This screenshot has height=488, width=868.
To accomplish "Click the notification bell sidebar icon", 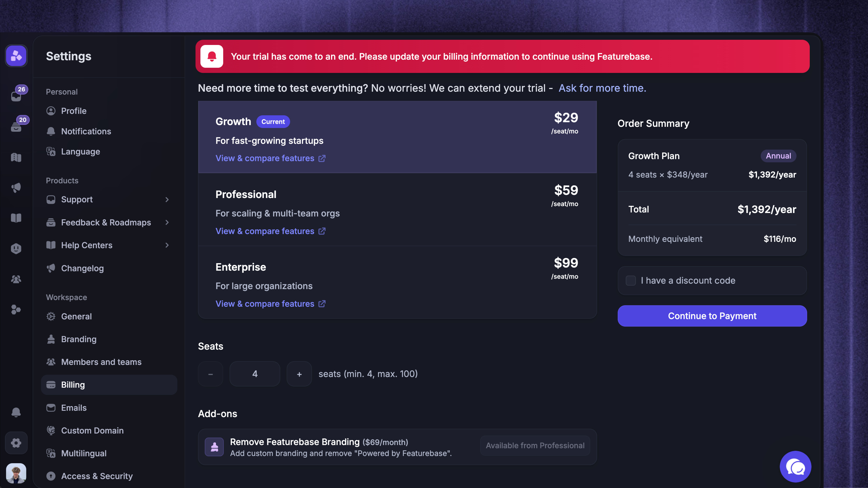I will (x=16, y=412).
